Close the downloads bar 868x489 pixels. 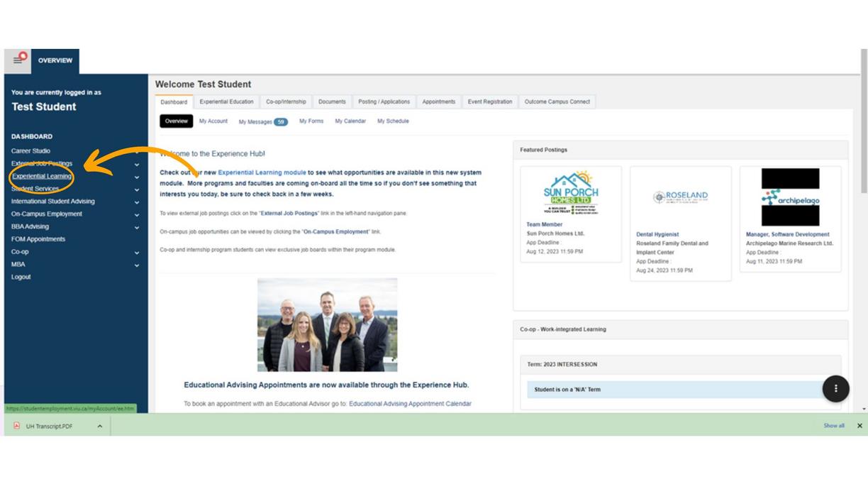(x=859, y=426)
